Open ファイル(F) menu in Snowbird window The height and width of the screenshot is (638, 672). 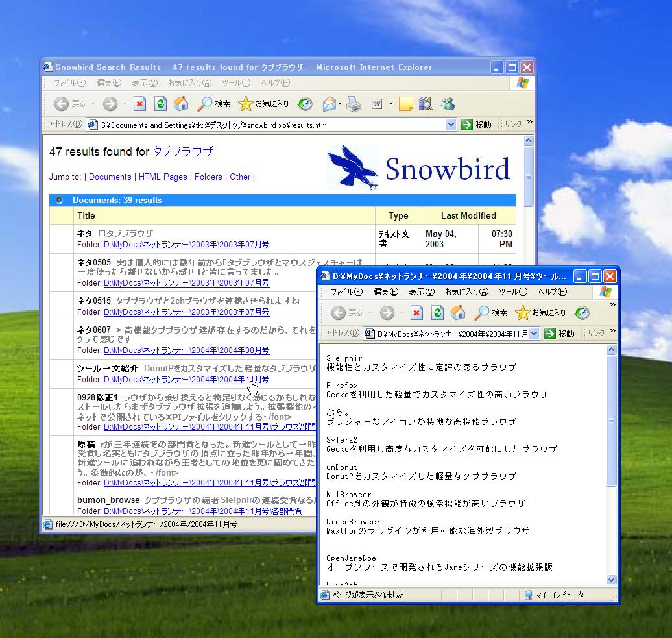click(69, 83)
